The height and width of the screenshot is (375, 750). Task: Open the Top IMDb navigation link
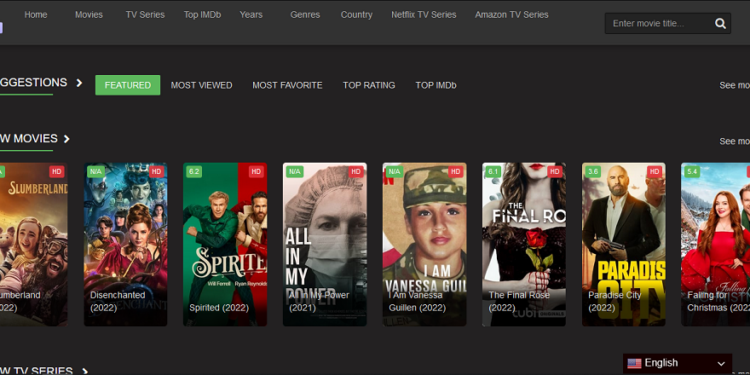202,15
